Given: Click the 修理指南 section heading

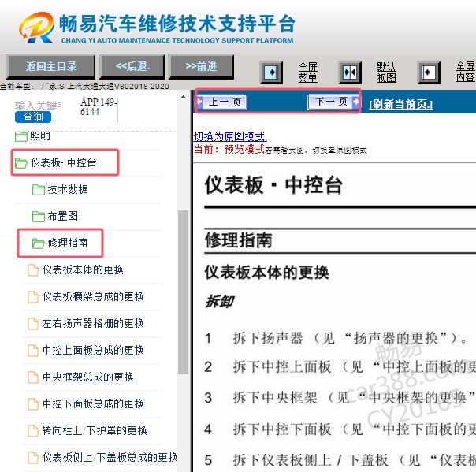Looking at the screenshot, I should 239,240.
